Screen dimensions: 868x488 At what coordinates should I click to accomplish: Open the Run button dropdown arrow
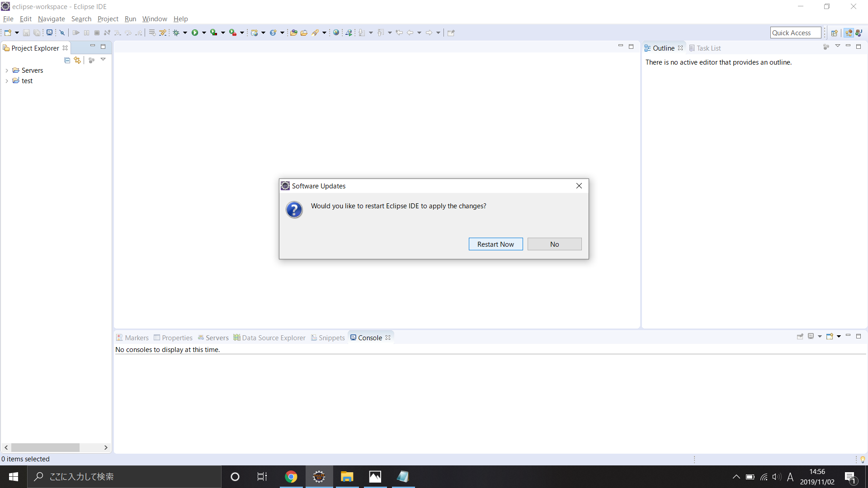click(x=204, y=33)
